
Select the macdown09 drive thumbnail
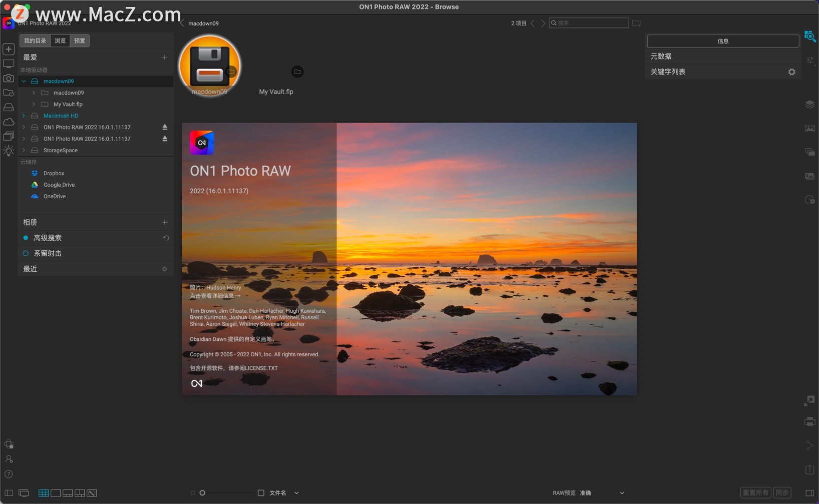coord(210,66)
